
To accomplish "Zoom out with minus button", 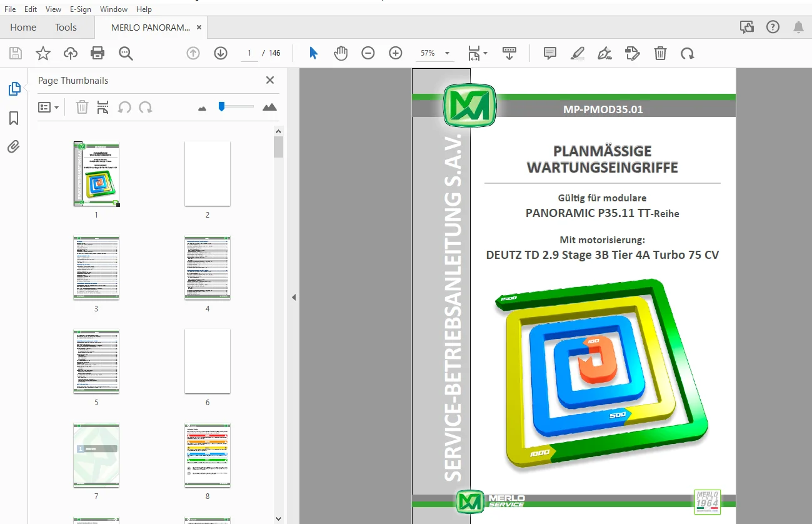I will (x=368, y=53).
